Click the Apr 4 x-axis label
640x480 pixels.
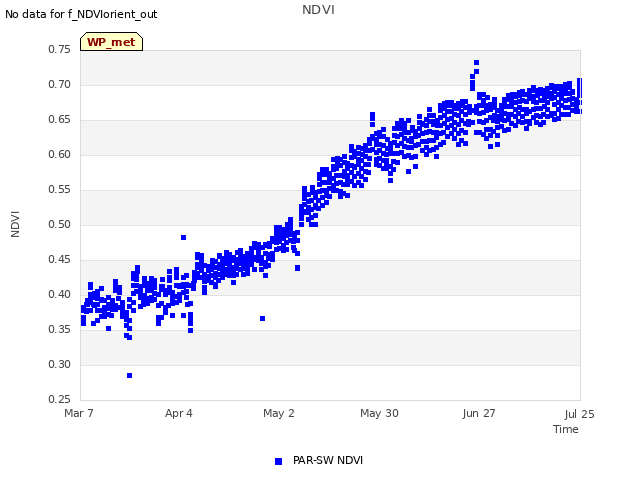click(178, 413)
